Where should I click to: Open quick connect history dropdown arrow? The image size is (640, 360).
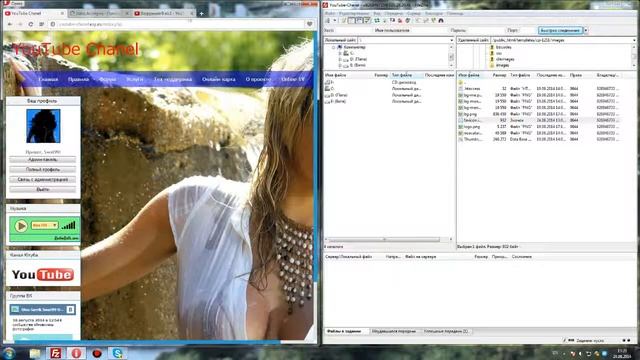click(x=586, y=30)
